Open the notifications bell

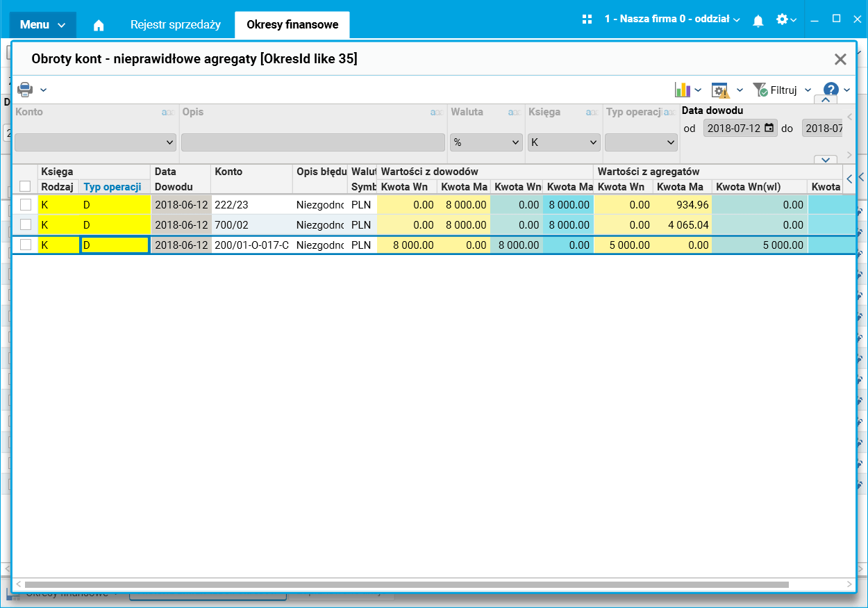pyautogui.click(x=758, y=21)
